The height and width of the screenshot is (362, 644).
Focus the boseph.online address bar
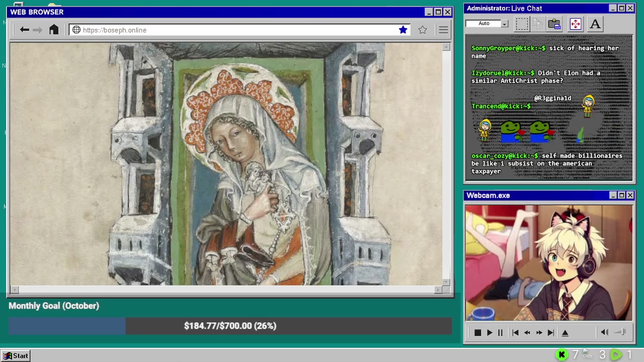click(240, 30)
